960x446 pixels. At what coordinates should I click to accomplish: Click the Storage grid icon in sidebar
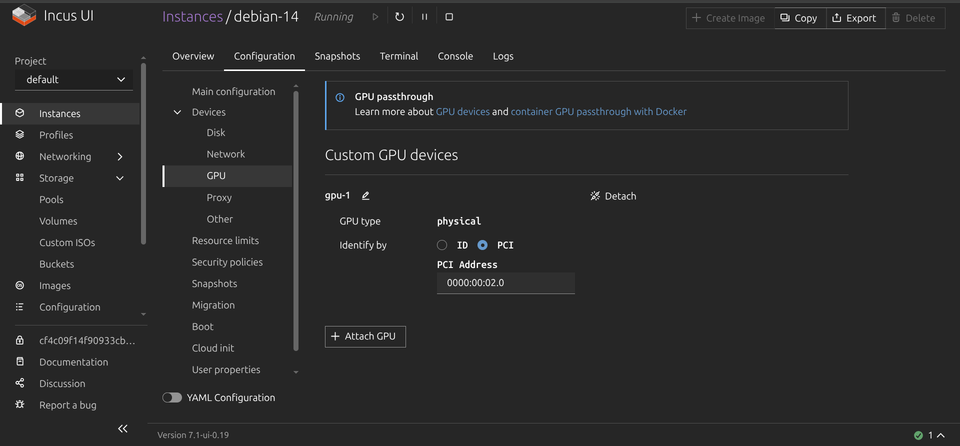[x=20, y=178]
